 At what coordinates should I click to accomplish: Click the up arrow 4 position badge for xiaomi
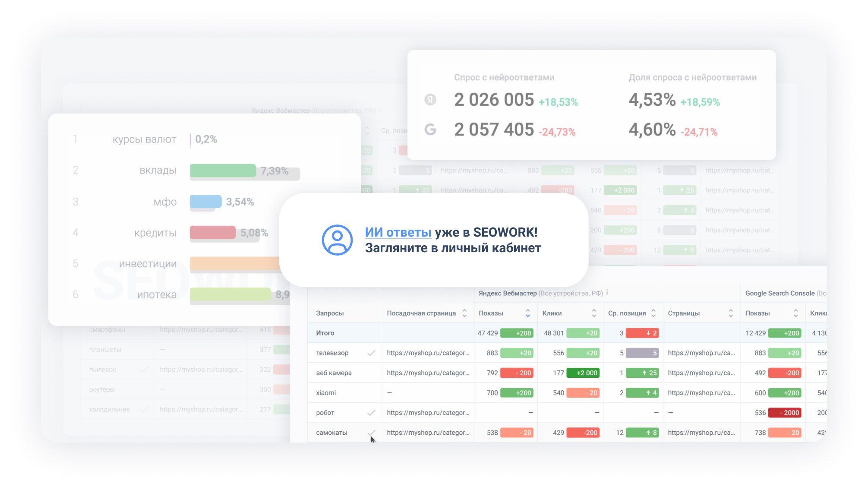click(x=642, y=392)
